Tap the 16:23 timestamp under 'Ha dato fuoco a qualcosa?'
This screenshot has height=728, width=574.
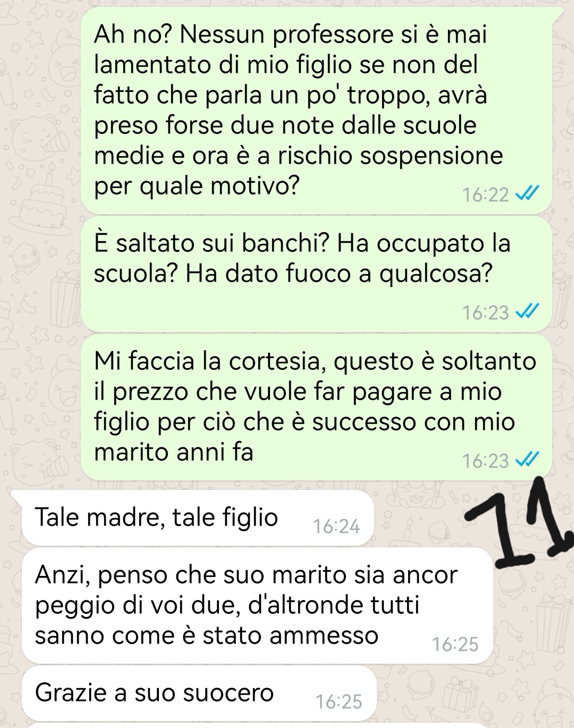(485, 312)
